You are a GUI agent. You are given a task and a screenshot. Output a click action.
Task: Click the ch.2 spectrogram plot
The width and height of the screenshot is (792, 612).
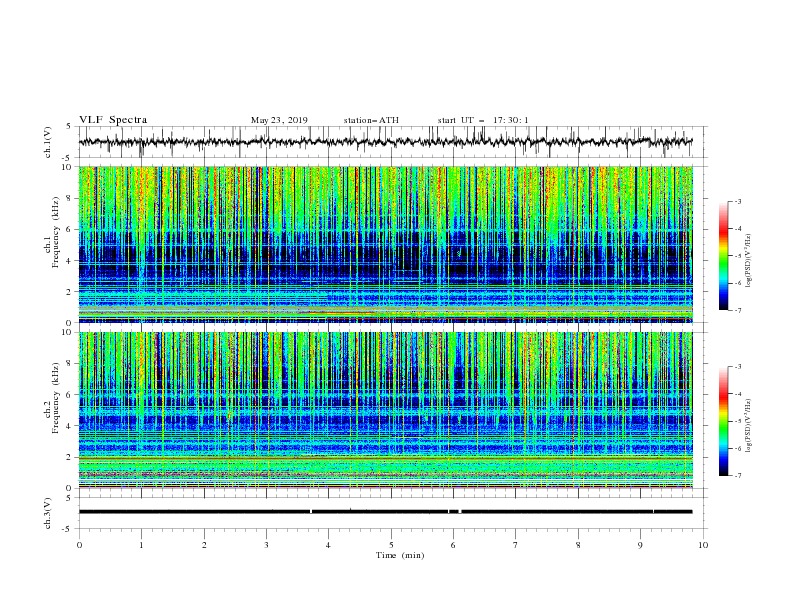click(x=386, y=410)
